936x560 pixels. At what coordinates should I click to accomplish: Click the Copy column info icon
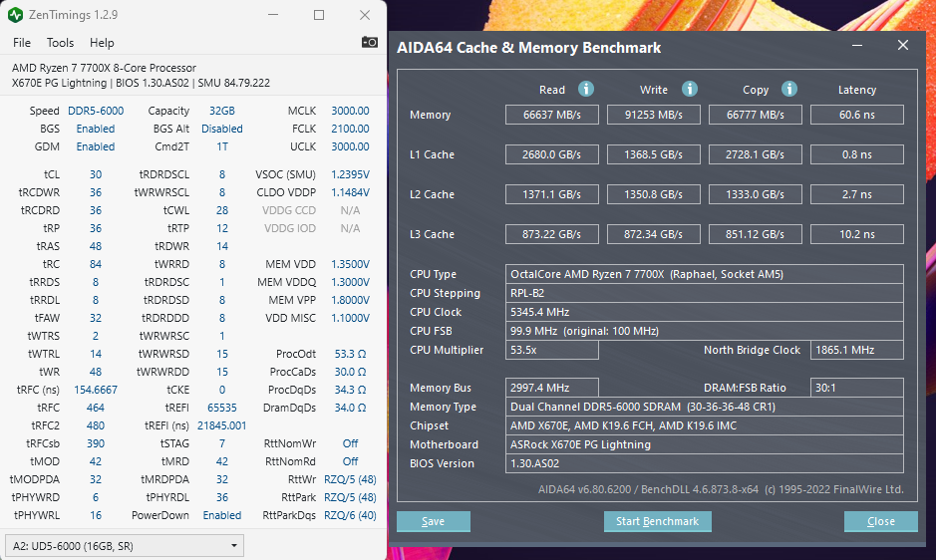pos(789,89)
